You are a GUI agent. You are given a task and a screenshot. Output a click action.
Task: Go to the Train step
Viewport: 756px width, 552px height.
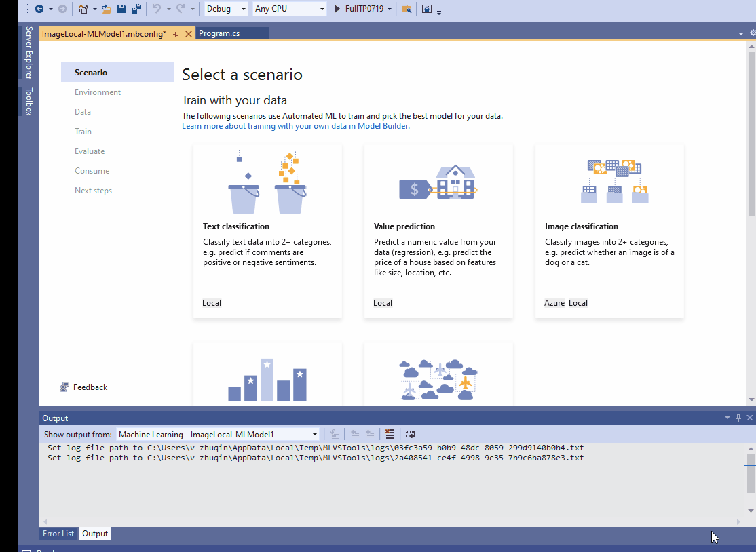(x=83, y=132)
